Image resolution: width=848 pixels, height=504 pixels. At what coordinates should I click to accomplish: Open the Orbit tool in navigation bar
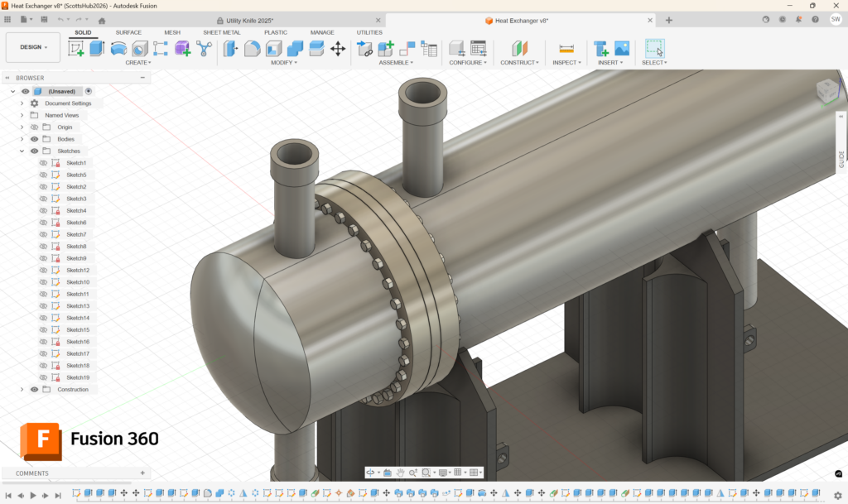370,473
